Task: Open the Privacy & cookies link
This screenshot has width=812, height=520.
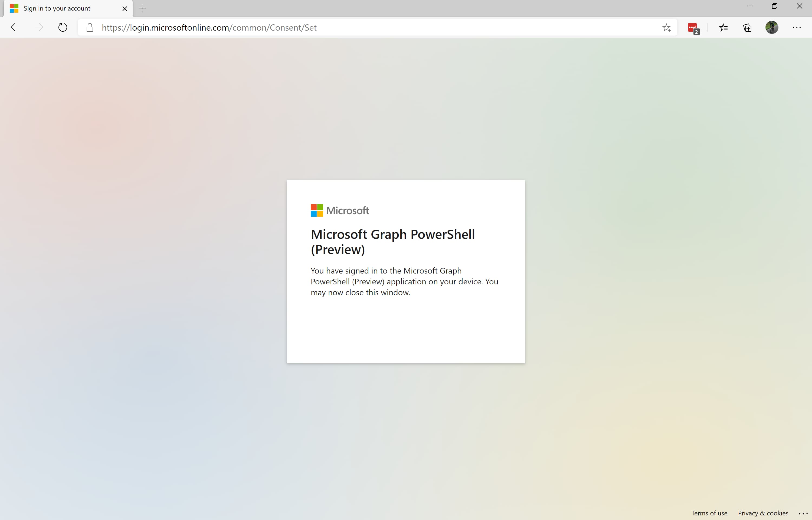Action: tap(763, 513)
